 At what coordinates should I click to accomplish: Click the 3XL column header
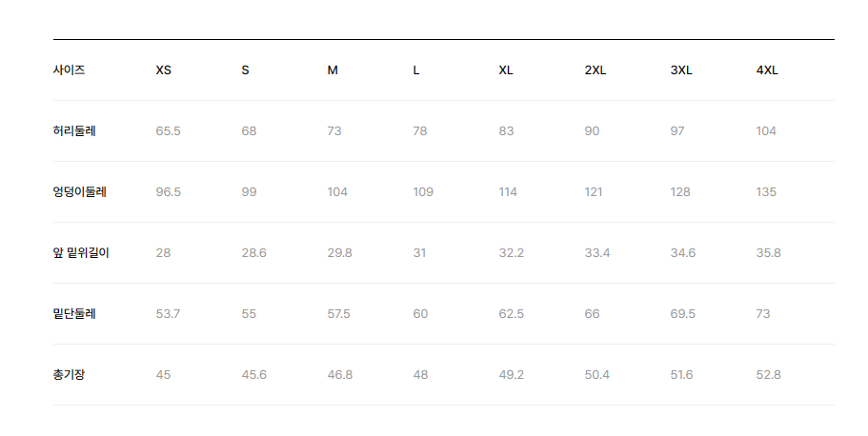click(681, 70)
